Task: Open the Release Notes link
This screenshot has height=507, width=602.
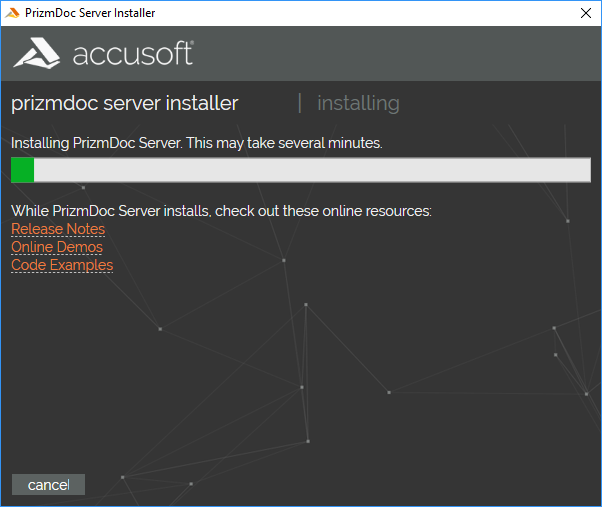Action: 58,229
